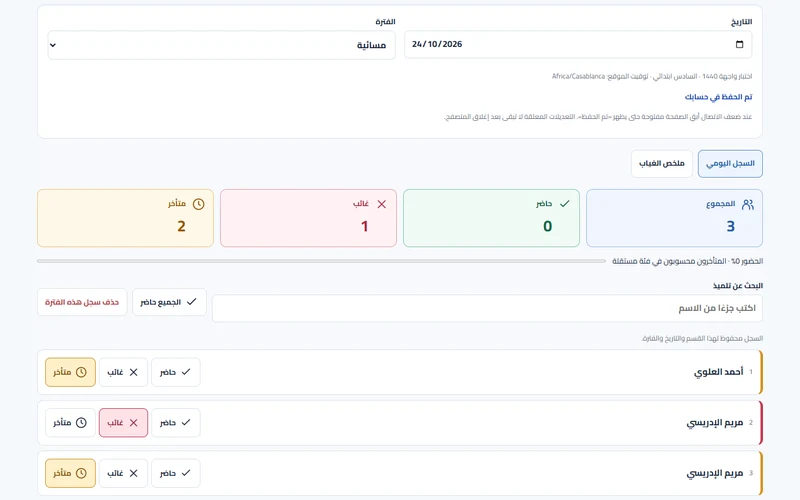The width and height of the screenshot is (800, 500).
Task: Click the X icon in غائب summary card
Action: (382, 204)
